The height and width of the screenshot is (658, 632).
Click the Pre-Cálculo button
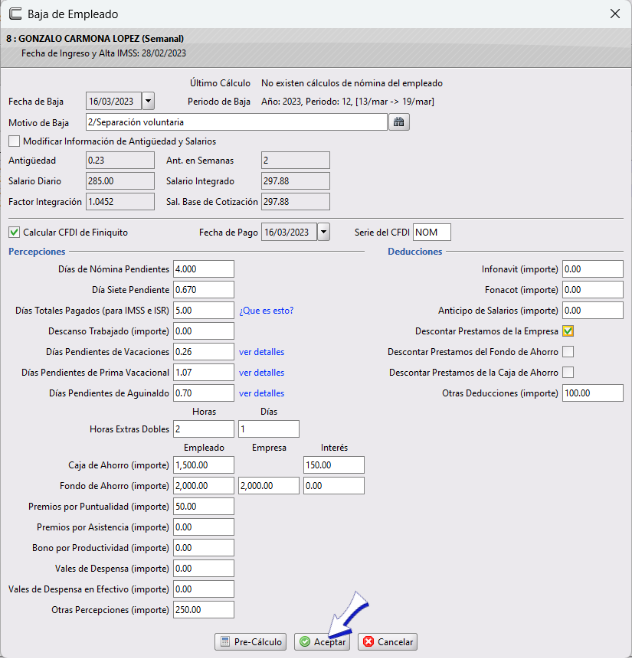coord(251,642)
